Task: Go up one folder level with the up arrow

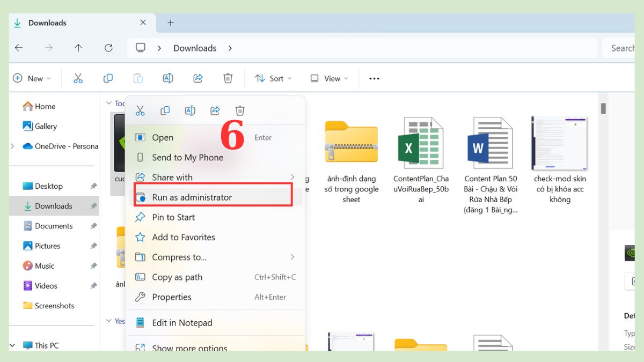Action: click(x=78, y=48)
